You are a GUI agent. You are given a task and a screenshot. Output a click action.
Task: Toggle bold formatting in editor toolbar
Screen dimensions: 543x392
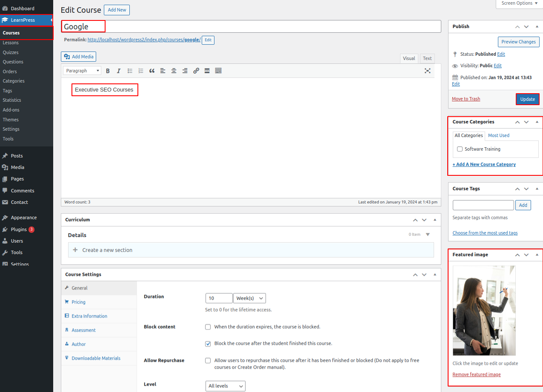point(108,71)
